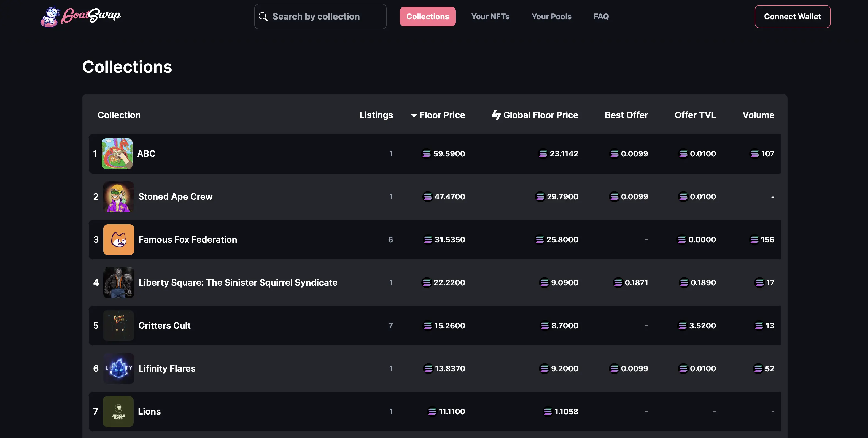Open the Lifinity Flares flame icon
Image resolution: width=868 pixels, height=438 pixels.
[x=118, y=369]
